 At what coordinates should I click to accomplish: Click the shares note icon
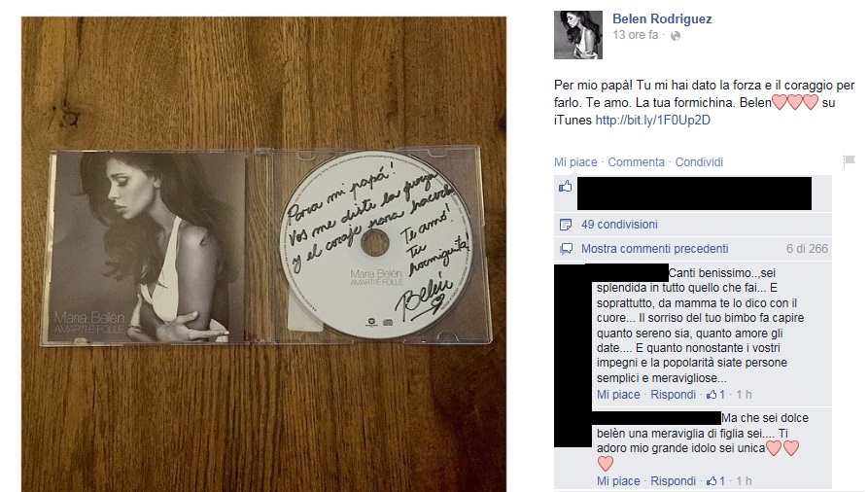pyautogui.click(x=565, y=225)
